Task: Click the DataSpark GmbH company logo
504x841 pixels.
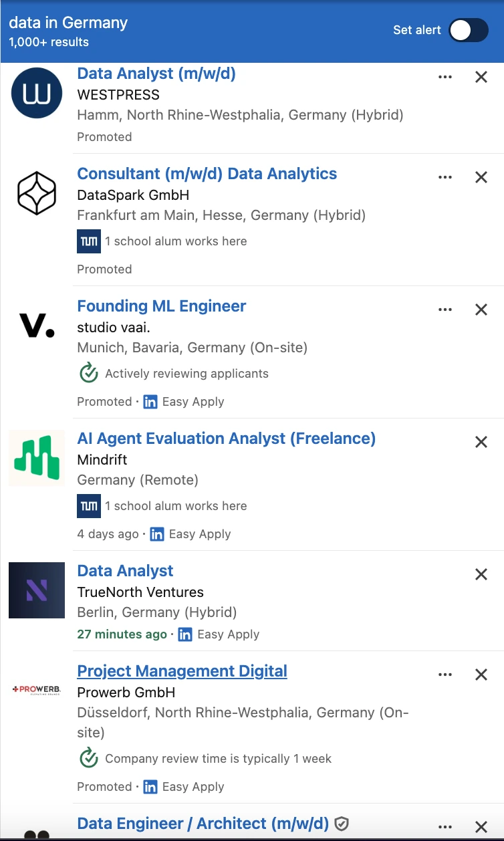Action: pos(37,193)
